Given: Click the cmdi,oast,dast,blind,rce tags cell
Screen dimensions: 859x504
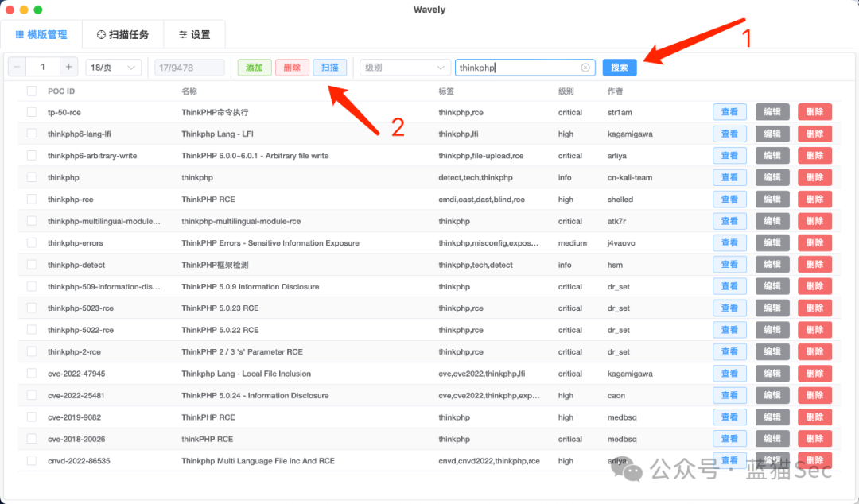Looking at the screenshot, I should pyautogui.click(x=481, y=200).
